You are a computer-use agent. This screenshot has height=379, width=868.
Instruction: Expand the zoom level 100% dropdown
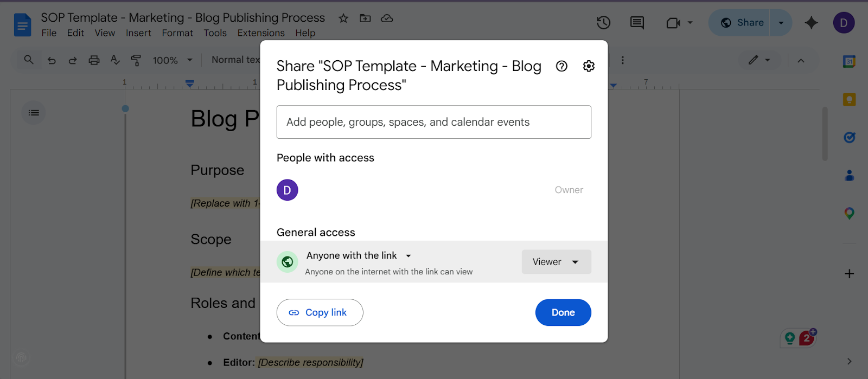(x=173, y=60)
